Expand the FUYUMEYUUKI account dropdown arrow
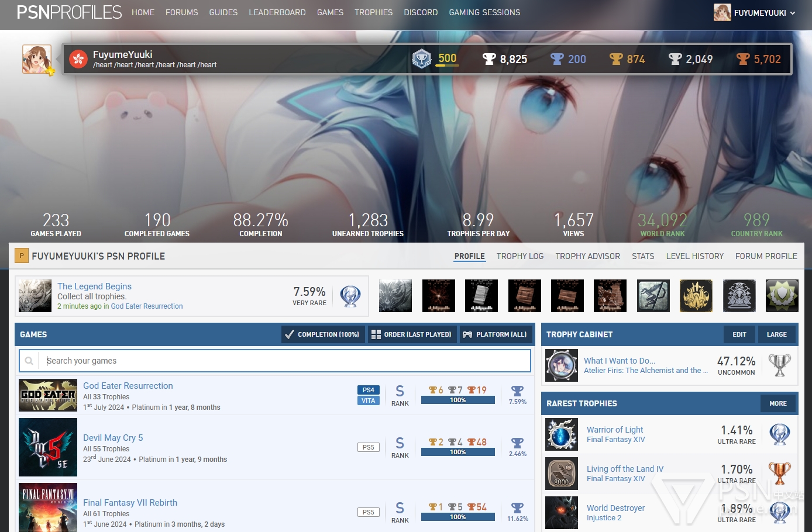The height and width of the screenshot is (532, 812). point(793,13)
